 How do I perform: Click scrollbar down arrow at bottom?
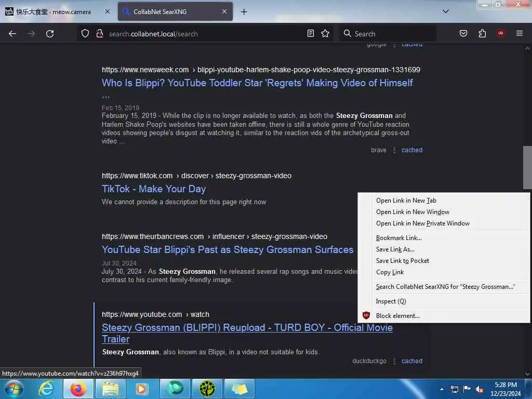pyautogui.click(x=527, y=374)
